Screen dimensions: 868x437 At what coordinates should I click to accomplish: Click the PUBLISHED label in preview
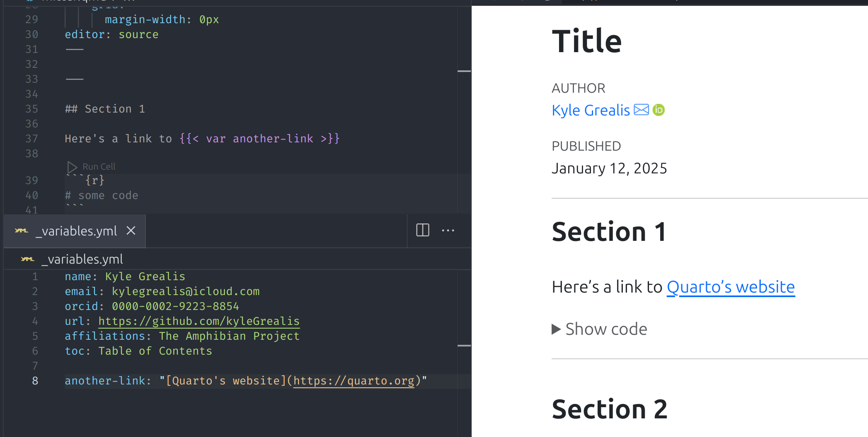coord(586,146)
